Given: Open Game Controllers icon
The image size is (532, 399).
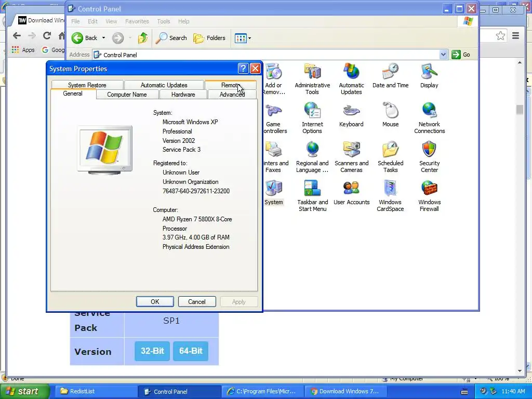Looking at the screenshot, I should [x=274, y=118].
